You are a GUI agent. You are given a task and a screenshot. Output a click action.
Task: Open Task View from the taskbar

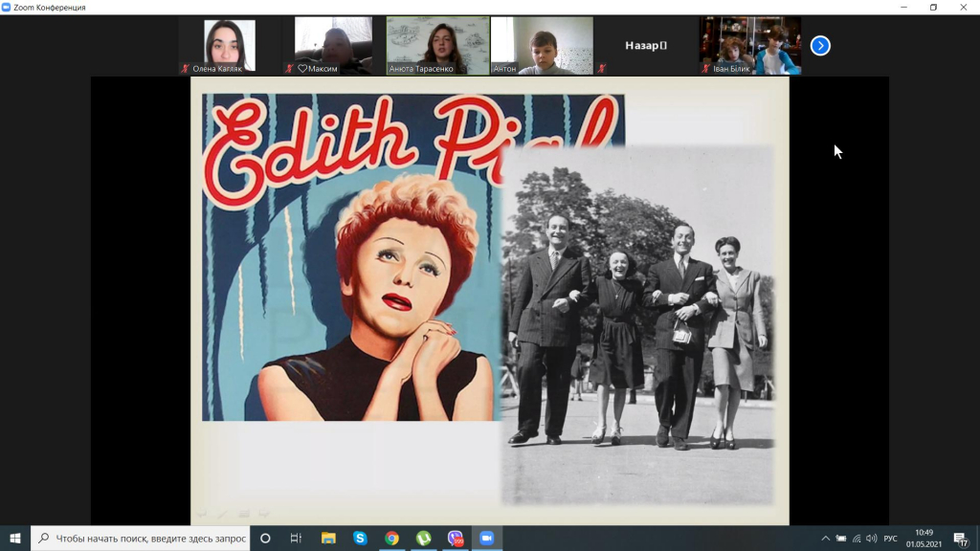click(x=297, y=538)
